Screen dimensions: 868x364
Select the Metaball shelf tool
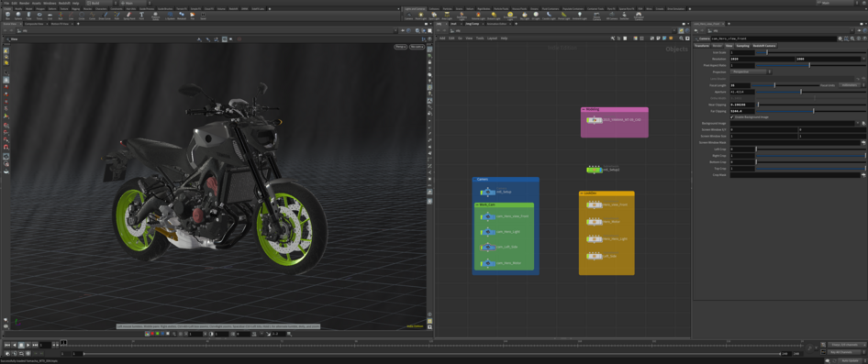click(x=182, y=15)
